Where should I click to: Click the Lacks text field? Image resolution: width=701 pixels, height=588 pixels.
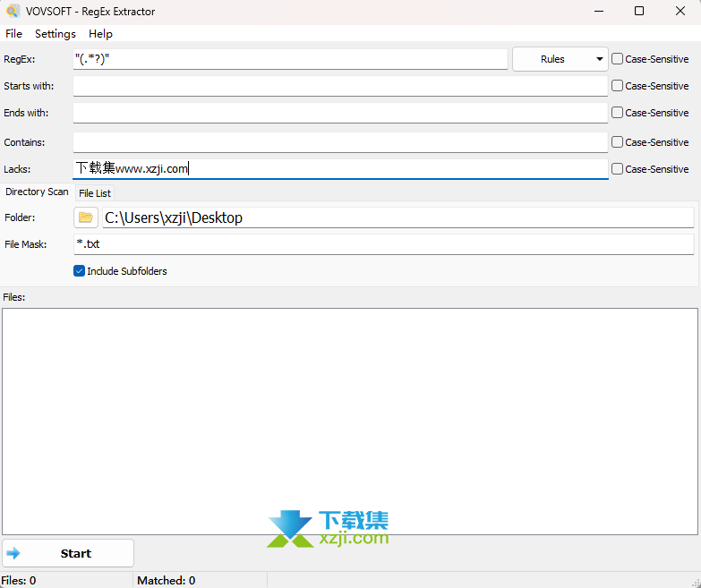340,169
